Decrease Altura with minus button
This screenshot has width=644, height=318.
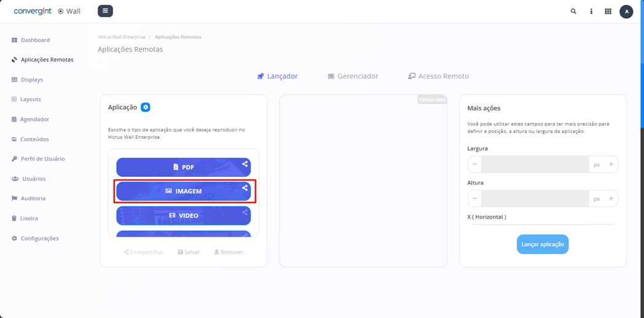point(474,199)
